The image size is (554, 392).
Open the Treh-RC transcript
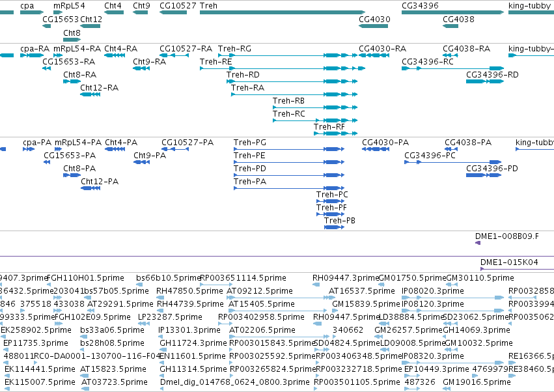click(315, 120)
